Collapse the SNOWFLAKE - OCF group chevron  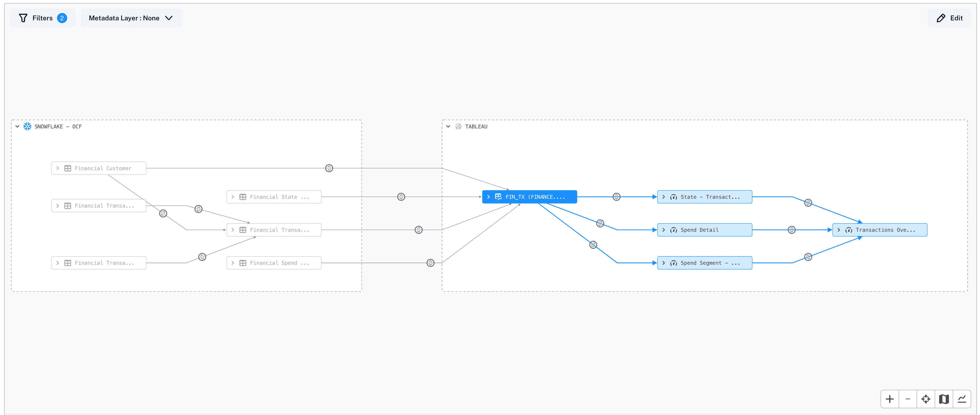pos(17,126)
